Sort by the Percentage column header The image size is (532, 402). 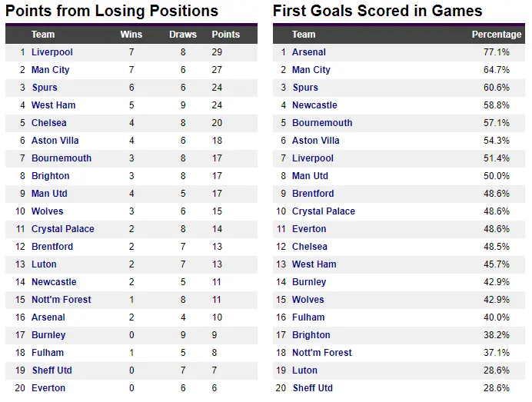coord(497,35)
